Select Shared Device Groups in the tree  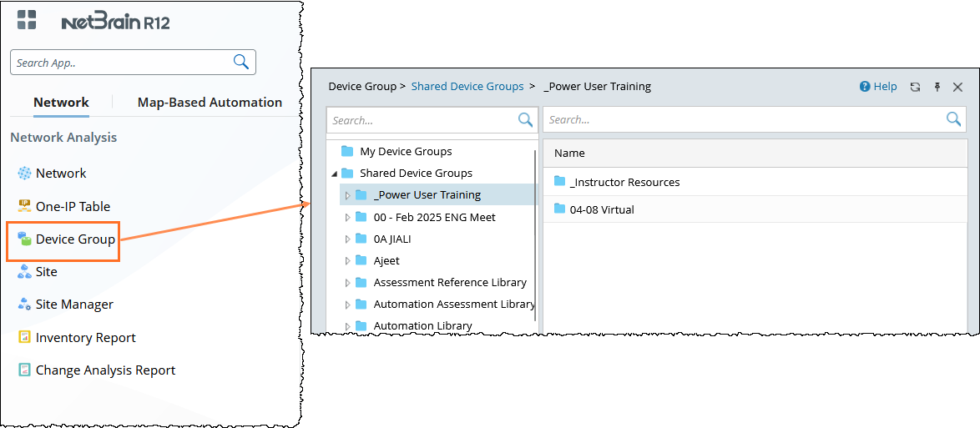pyautogui.click(x=417, y=173)
